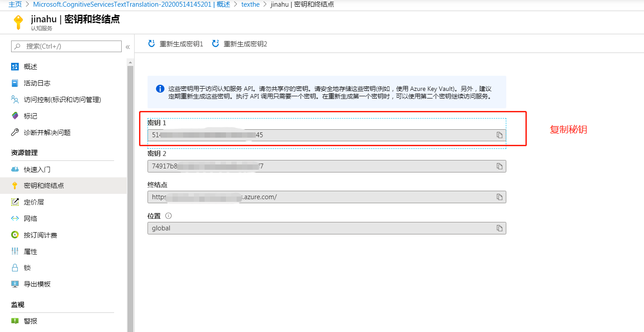Viewport: 644px width, 332px height.
Task: Click the 网络 network icon
Action: click(x=15, y=219)
